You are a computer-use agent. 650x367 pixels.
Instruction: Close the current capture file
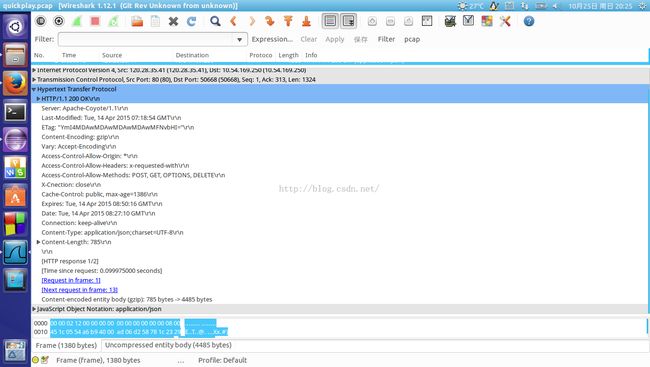pos(173,21)
